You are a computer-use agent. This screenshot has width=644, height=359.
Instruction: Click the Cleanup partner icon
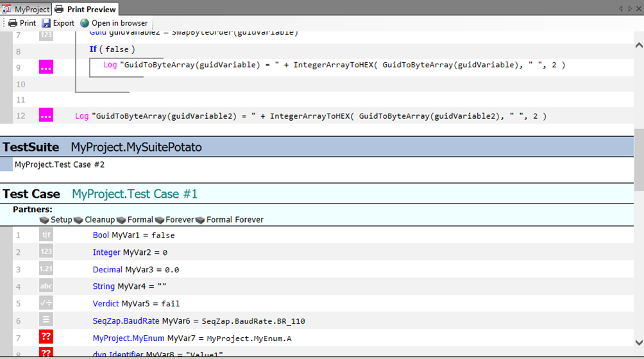(78, 220)
